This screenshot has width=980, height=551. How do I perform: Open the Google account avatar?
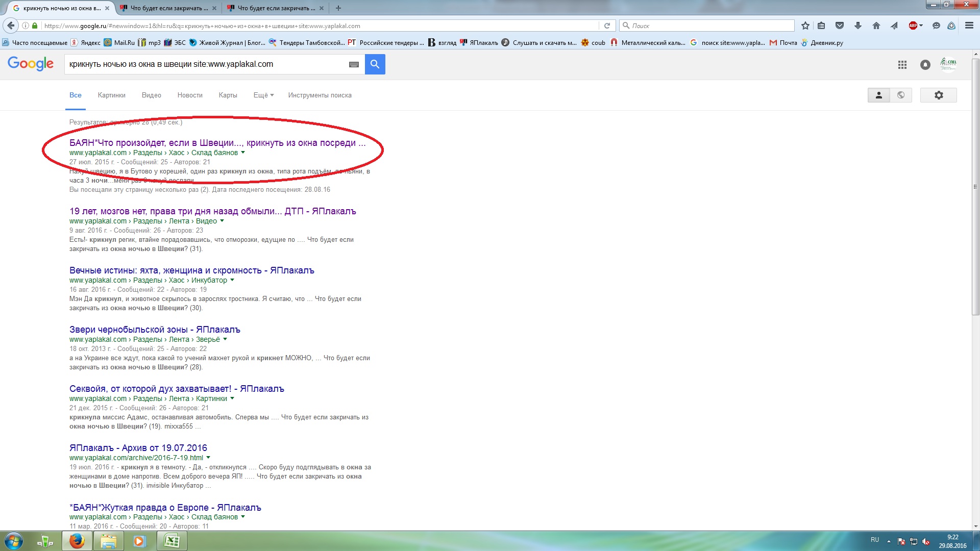tap(948, 64)
